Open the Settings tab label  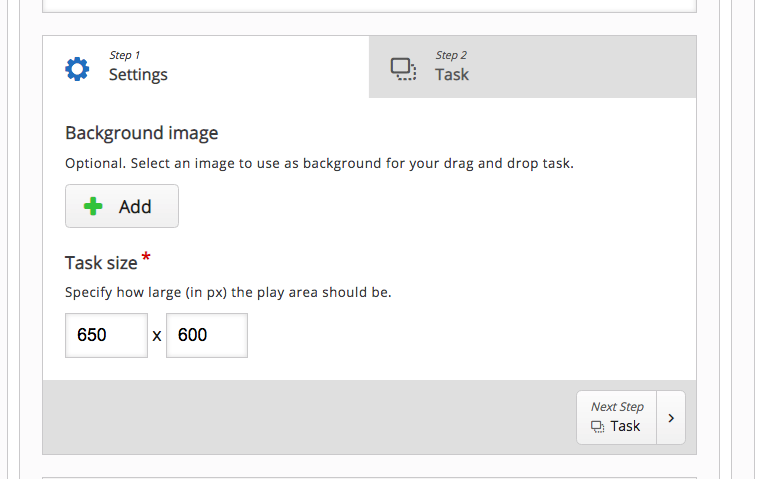coord(138,75)
